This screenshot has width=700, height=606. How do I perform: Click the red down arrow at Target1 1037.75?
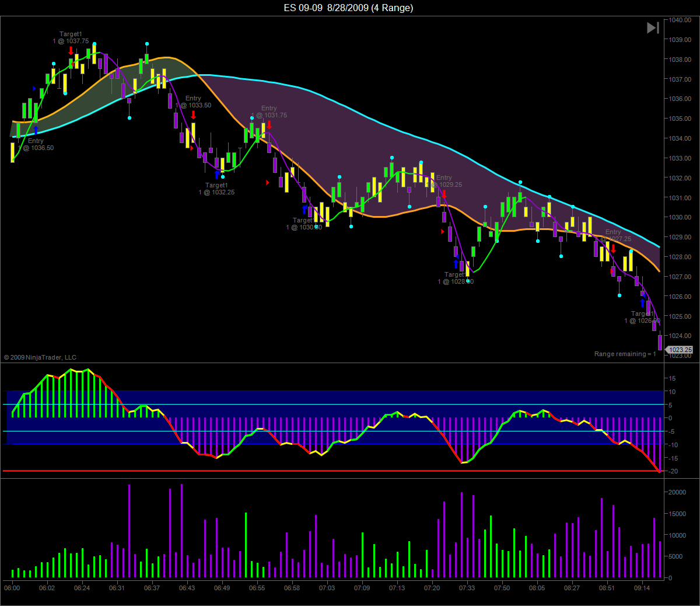tap(71, 50)
